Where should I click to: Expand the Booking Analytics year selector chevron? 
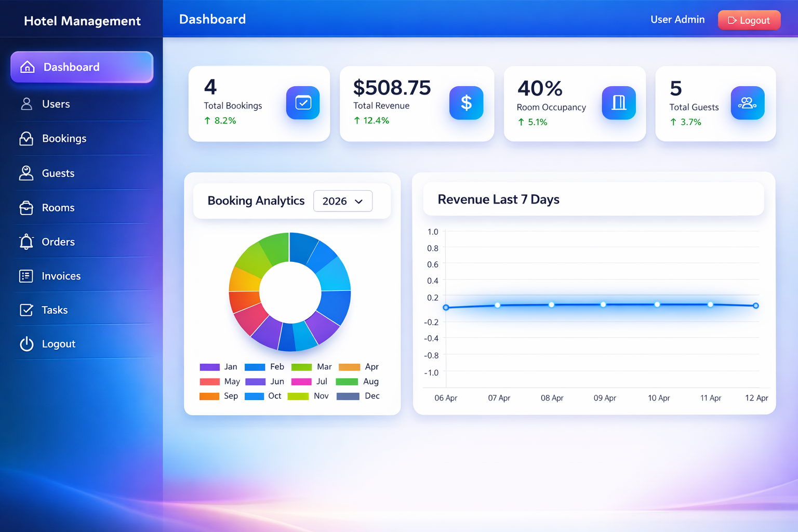(x=358, y=202)
